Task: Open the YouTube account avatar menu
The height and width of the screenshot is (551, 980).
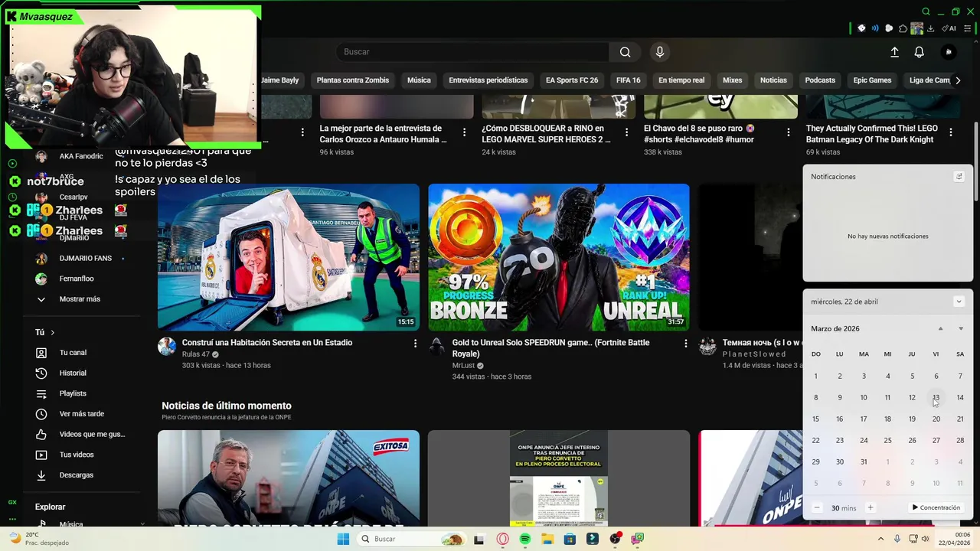Action: coord(949,52)
